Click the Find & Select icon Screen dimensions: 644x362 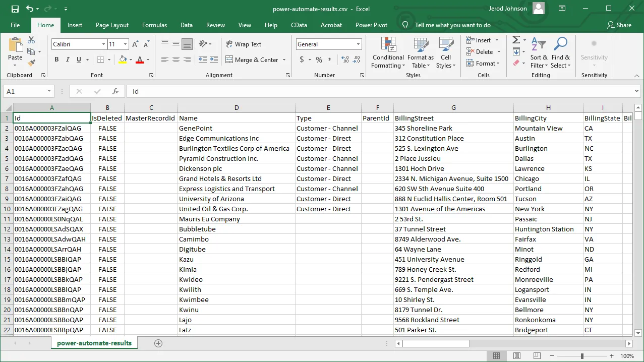(x=560, y=53)
